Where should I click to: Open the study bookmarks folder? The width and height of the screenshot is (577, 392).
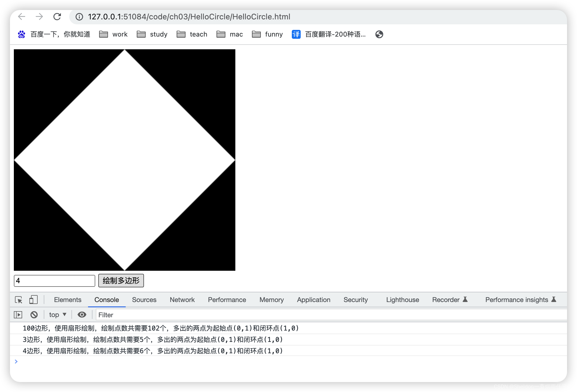coord(152,34)
